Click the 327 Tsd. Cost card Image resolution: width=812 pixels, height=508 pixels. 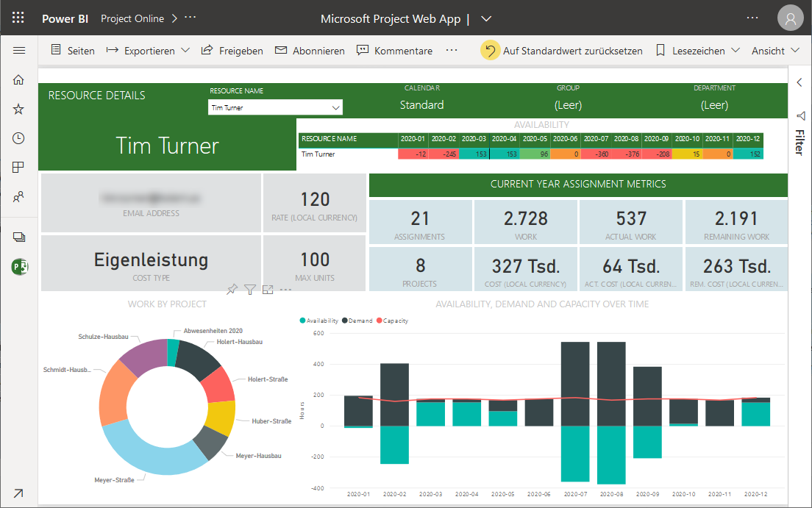(x=526, y=269)
